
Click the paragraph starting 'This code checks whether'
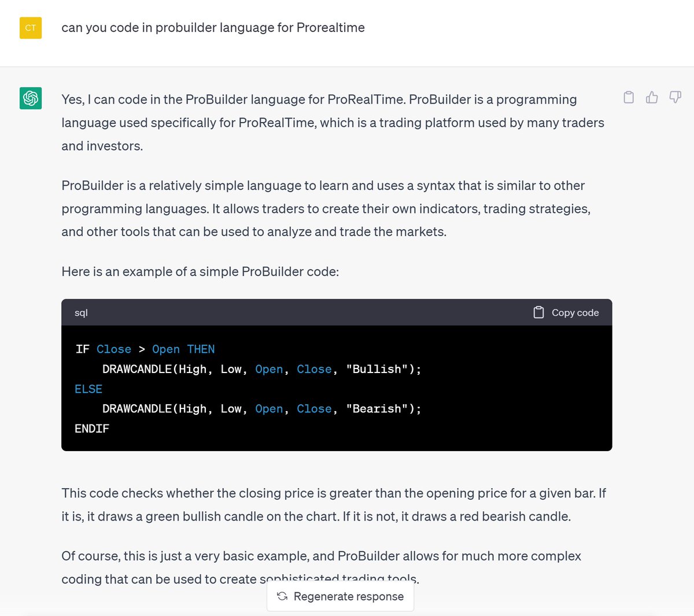click(x=334, y=505)
